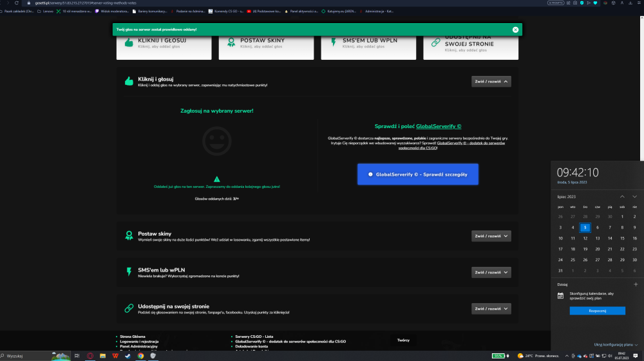Screen dimensions: 644x361
Task: Open Steam from the taskbar
Action: (x=128, y=356)
